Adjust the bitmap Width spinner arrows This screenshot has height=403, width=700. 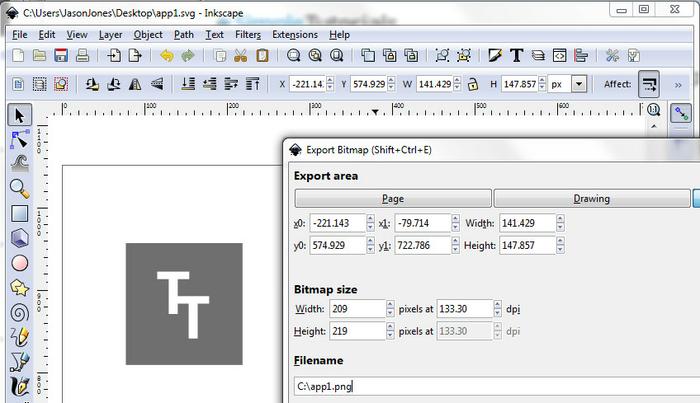coord(390,308)
